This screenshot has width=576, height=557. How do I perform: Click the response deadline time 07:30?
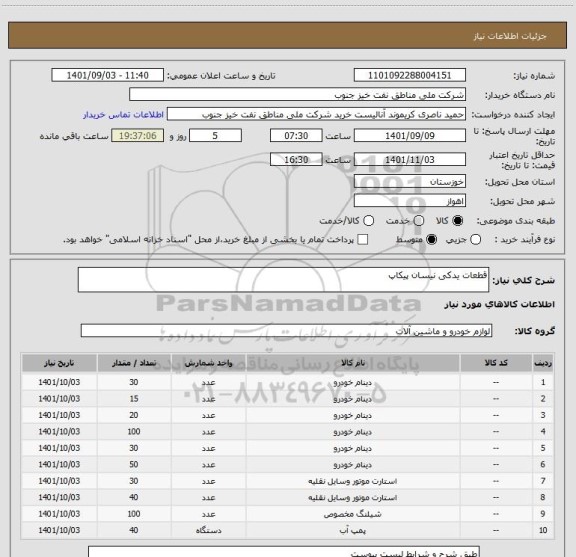pos(296,136)
